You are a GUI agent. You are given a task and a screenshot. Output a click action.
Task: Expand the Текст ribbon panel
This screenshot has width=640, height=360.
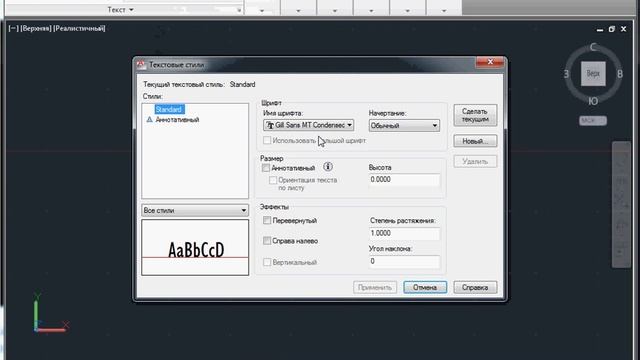tap(120, 9)
